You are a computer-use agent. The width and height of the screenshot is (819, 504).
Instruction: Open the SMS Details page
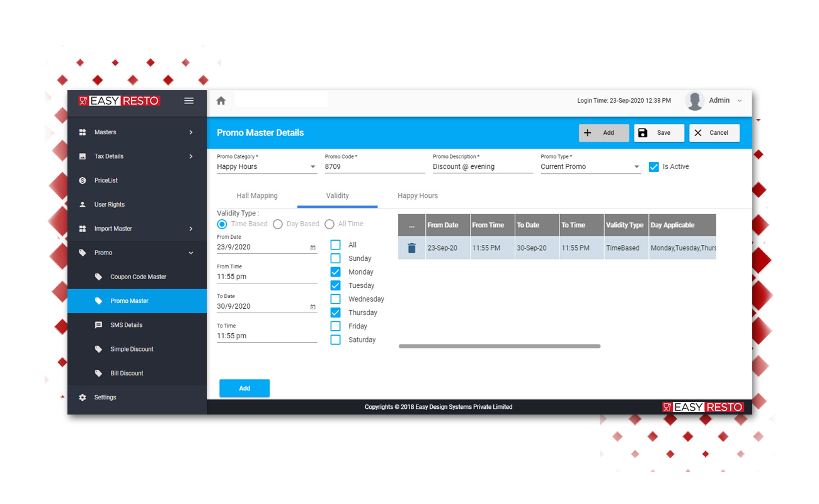point(137,325)
